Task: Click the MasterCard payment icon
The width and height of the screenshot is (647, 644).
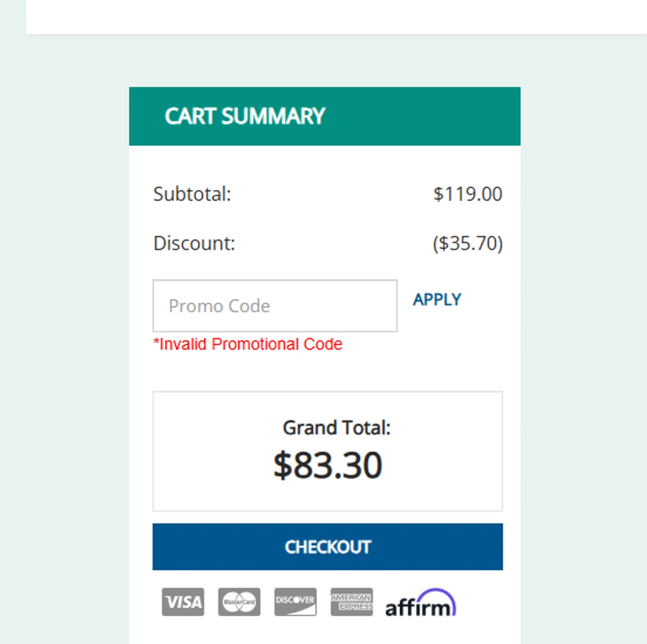Action: tap(239, 602)
